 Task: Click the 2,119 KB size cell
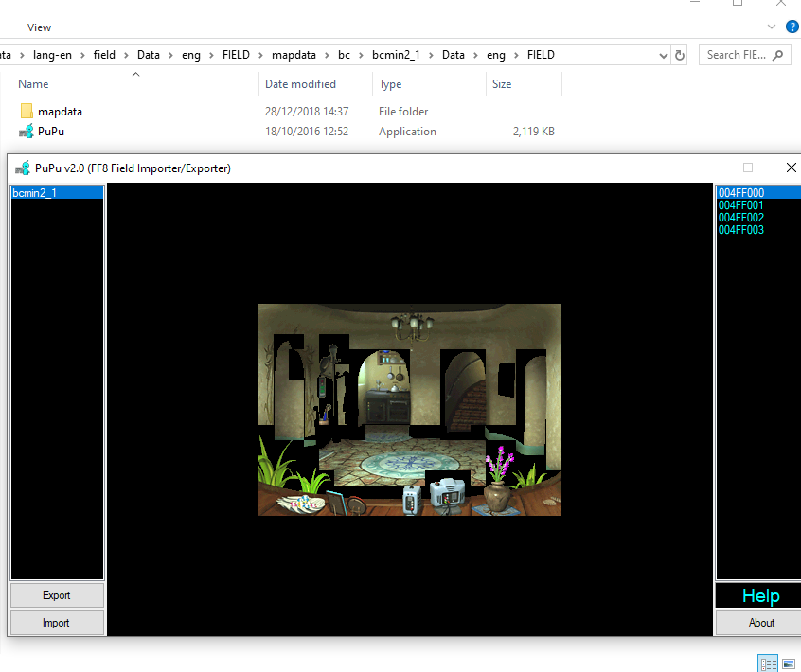pyautogui.click(x=533, y=132)
